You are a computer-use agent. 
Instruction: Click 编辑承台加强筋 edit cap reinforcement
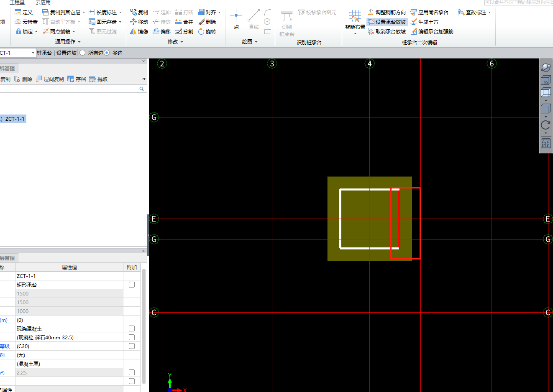click(432, 31)
